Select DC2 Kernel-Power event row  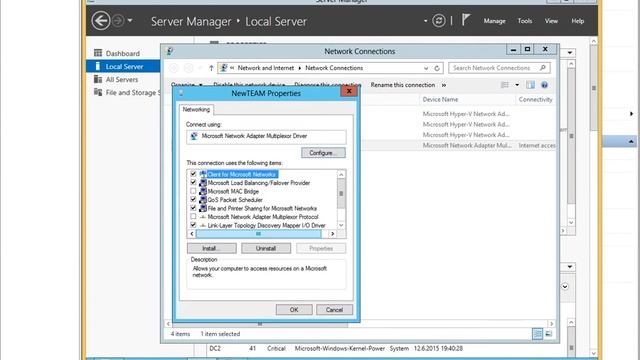coord(388,349)
